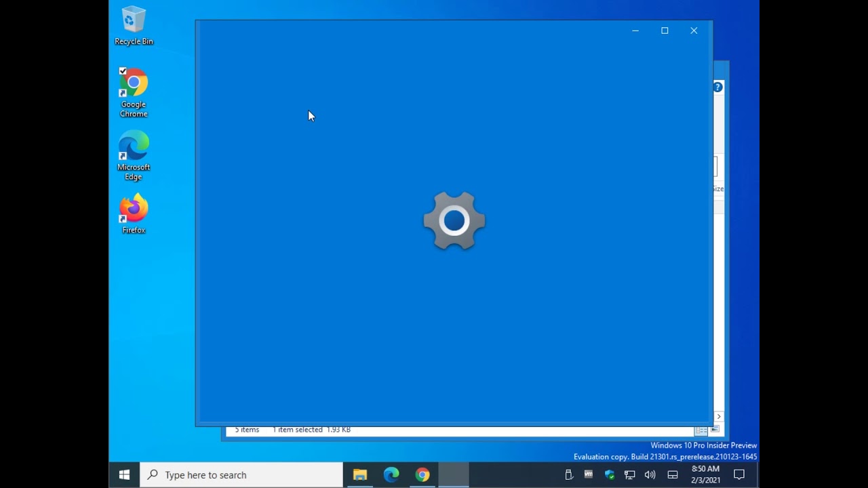This screenshot has height=488, width=868.
Task: Toggle the checkbox on the Google Chrome icon
Action: point(123,70)
